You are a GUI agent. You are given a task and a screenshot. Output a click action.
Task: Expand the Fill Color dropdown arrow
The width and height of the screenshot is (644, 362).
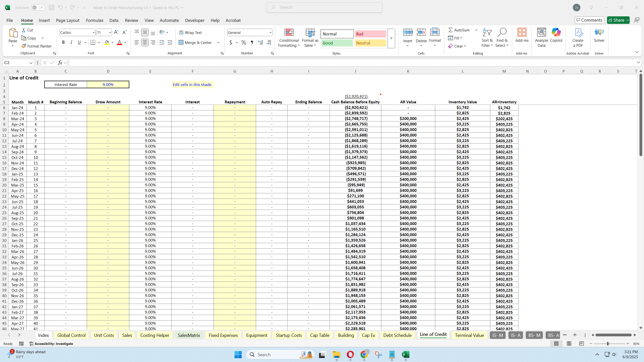(112, 42)
